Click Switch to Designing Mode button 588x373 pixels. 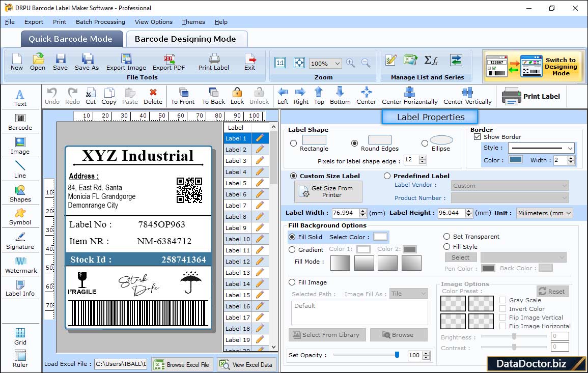pos(534,66)
